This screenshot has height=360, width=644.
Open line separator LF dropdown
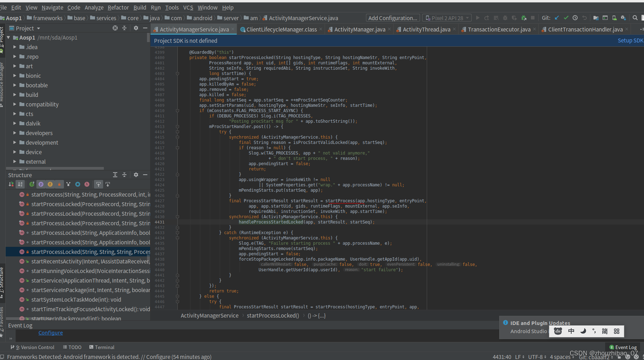pos(520,357)
